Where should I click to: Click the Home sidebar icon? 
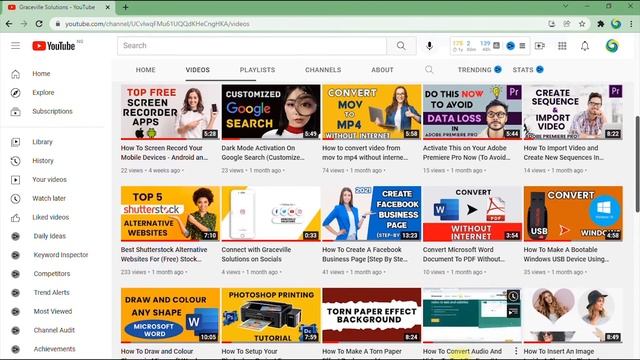pyautogui.click(x=16, y=74)
